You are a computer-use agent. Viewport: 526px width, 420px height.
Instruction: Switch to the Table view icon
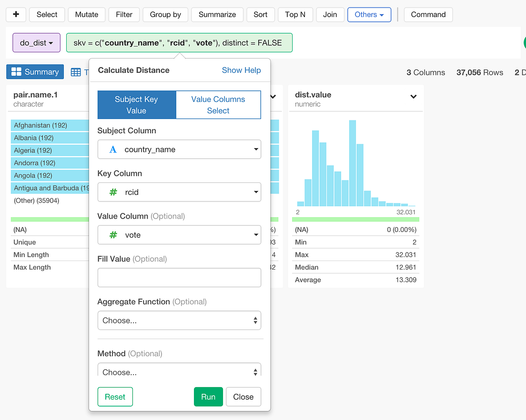click(x=75, y=71)
